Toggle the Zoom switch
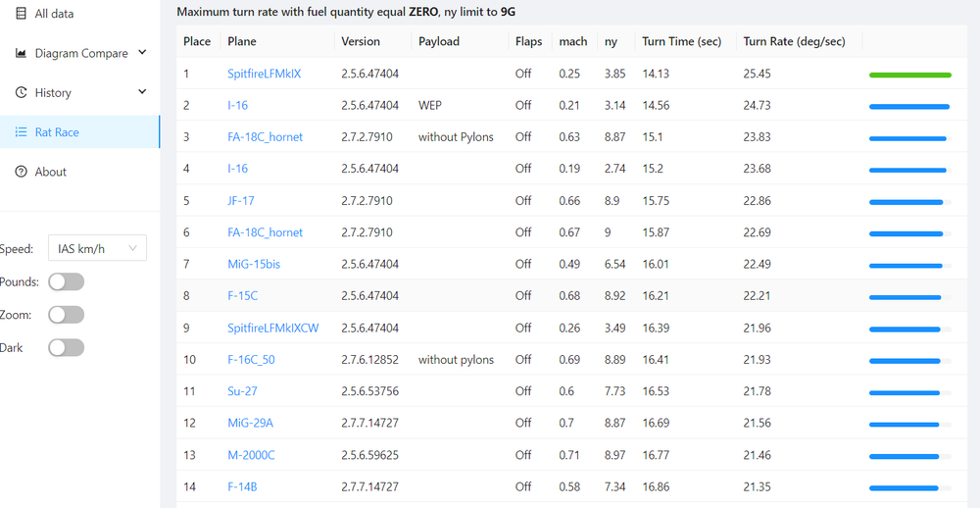 [x=67, y=315]
